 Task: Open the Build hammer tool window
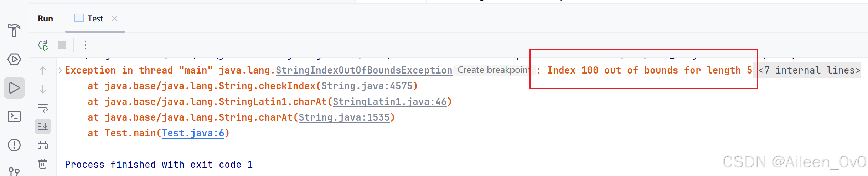14,31
